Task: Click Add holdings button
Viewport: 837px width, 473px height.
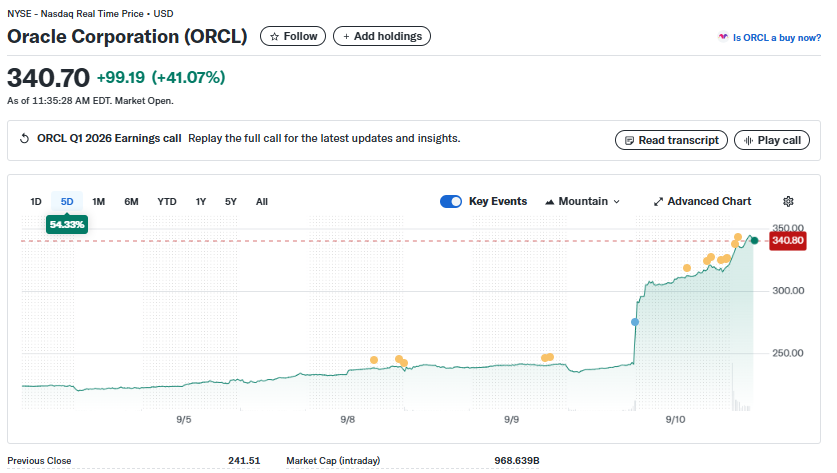Action: pos(381,36)
